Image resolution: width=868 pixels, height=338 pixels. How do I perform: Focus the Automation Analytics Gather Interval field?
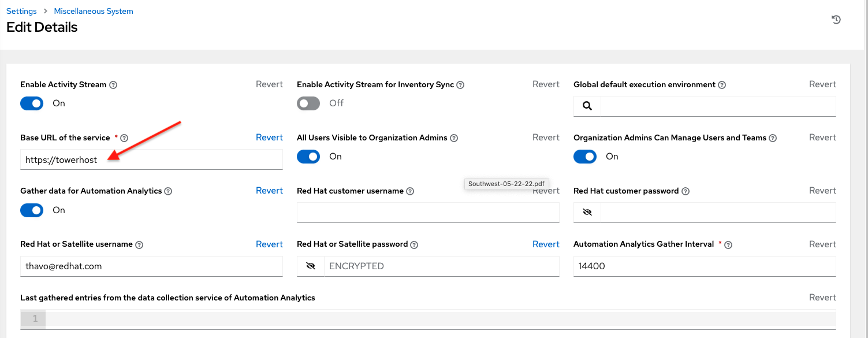click(705, 266)
